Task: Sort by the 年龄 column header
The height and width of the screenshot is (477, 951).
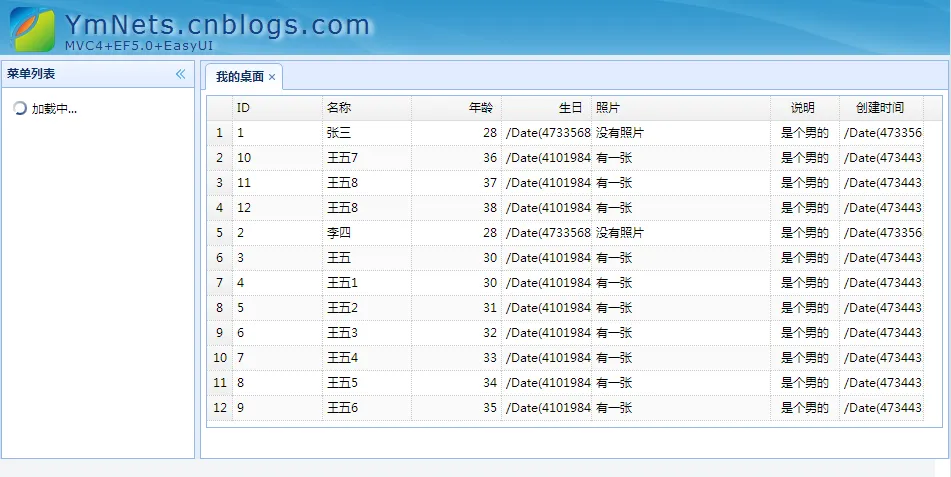Action: [x=457, y=108]
